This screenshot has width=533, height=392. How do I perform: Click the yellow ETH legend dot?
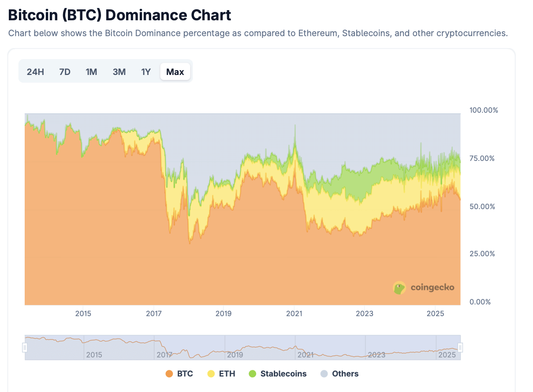coord(210,373)
